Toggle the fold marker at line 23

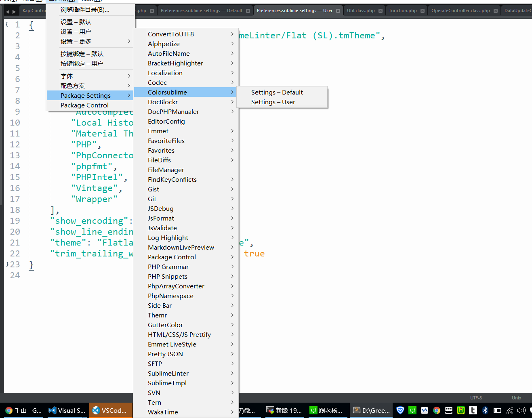click(7, 264)
